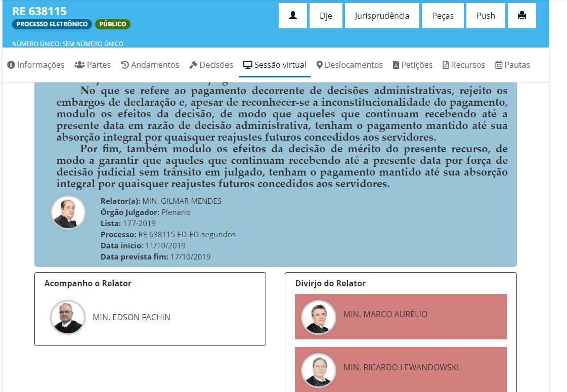The image size is (567, 392).
Task: Click MIN. EDSON FACHIN's photo
Action: (67, 317)
